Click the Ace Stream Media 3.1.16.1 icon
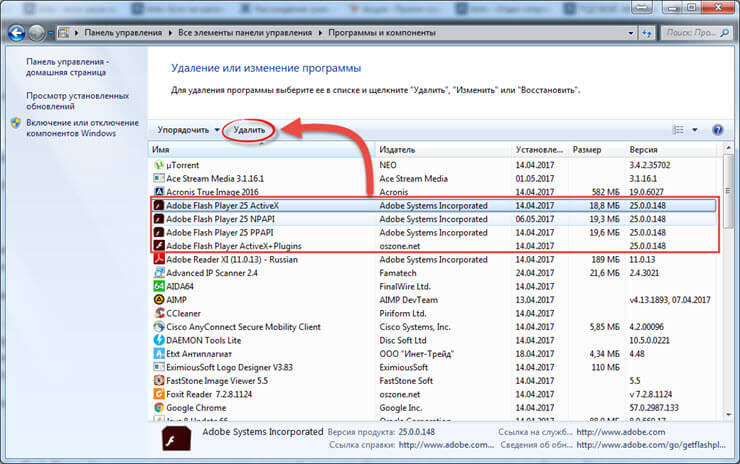The image size is (740, 464). click(159, 178)
